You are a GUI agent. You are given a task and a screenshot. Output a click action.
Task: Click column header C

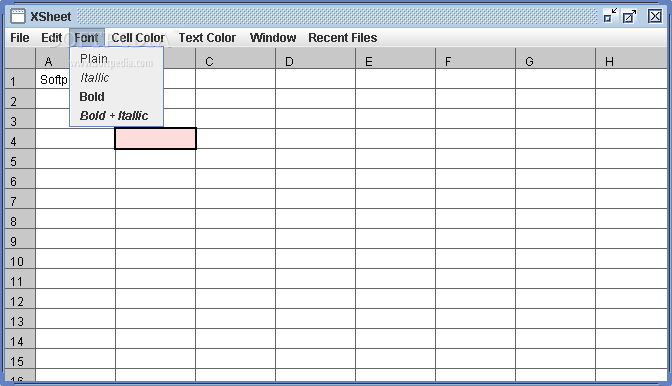tap(235, 58)
